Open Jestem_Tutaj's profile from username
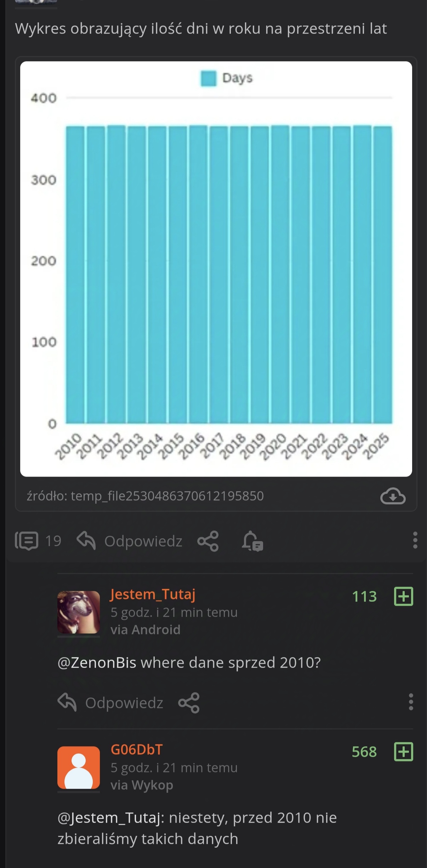This screenshot has width=427, height=868. point(153,594)
